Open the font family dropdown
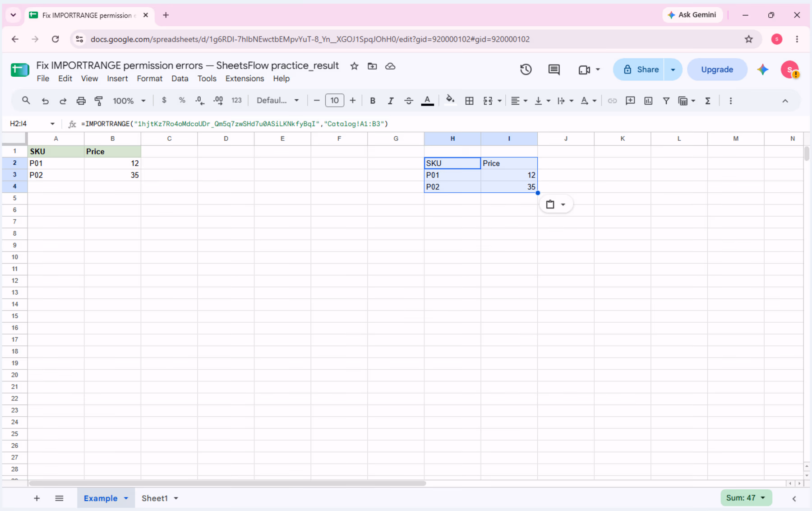812x511 pixels. 277,100
